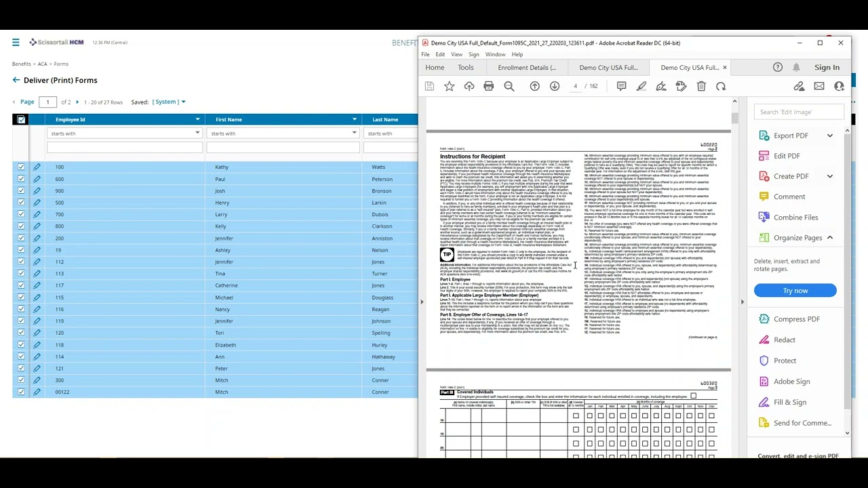Delete page using the trash icon
868x488 pixels.
tap(701, 86)
